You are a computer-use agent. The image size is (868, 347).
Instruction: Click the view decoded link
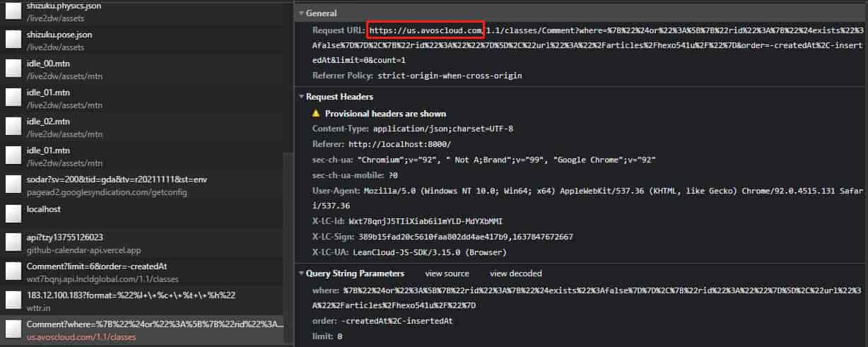[x=515, y=274]
